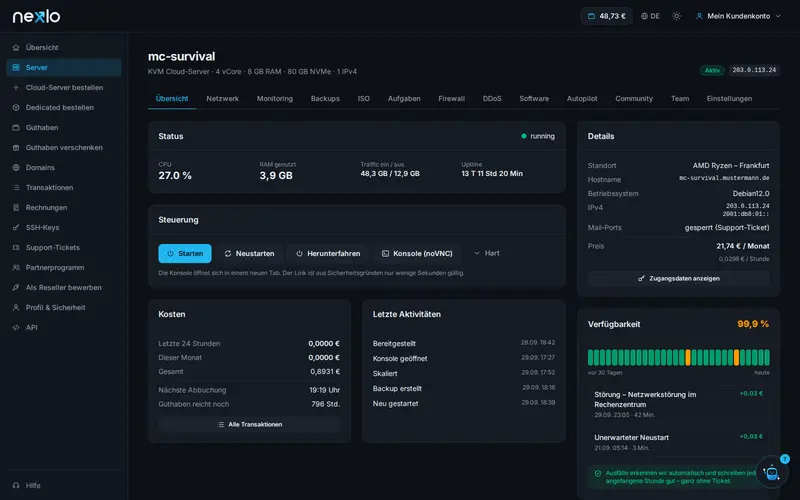This screenshot has height=500, width=800.
Task: Switch to the Autopilot tab
Action: 582,98
